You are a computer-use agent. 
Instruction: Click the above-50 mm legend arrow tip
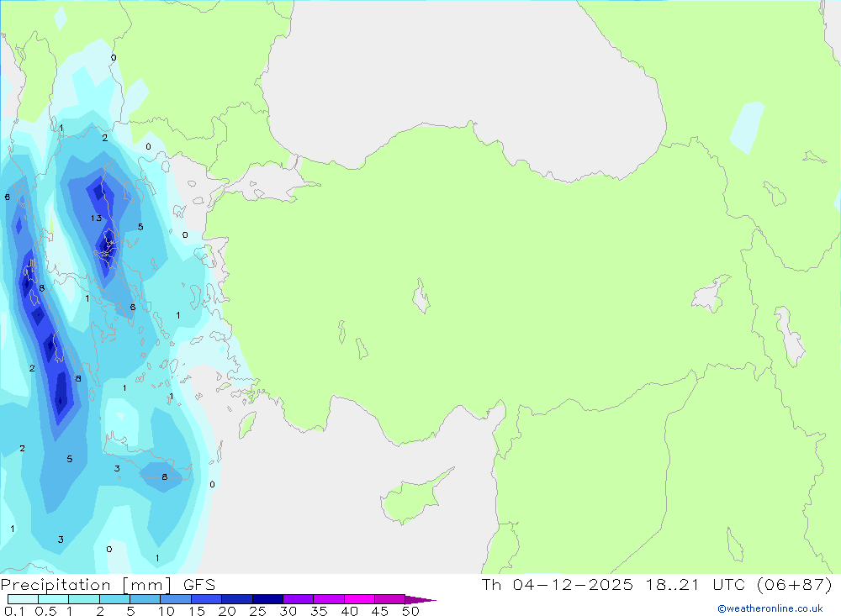point(420,600)
